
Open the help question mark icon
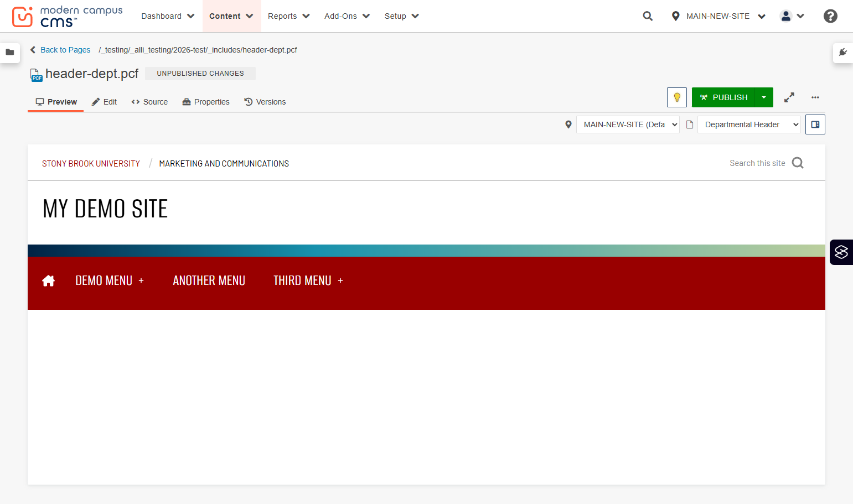830,16
